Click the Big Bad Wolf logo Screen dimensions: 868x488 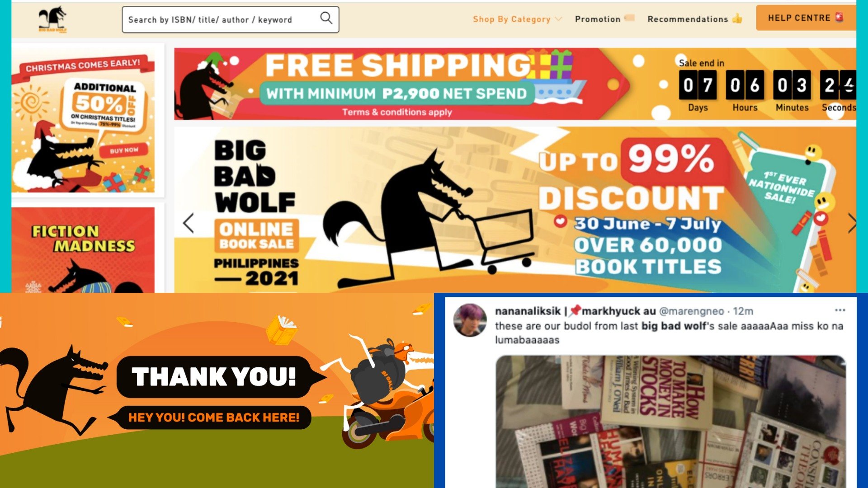(53, 19)
